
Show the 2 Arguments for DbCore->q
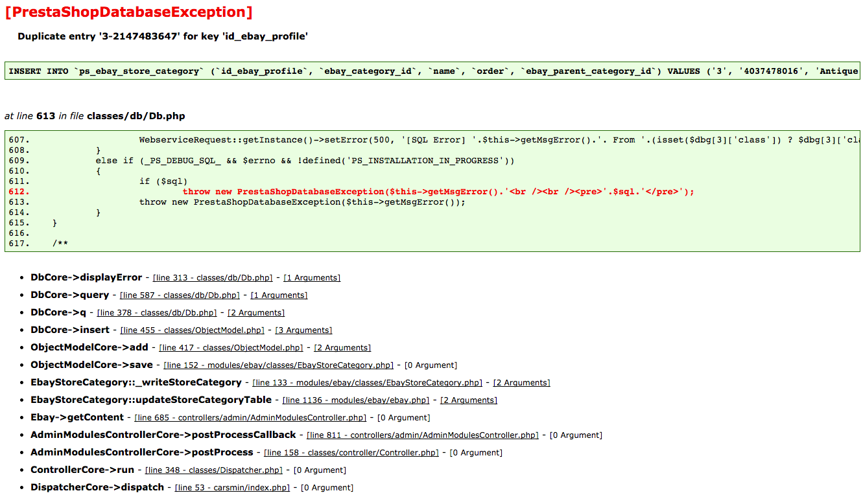tap(256, 313)
